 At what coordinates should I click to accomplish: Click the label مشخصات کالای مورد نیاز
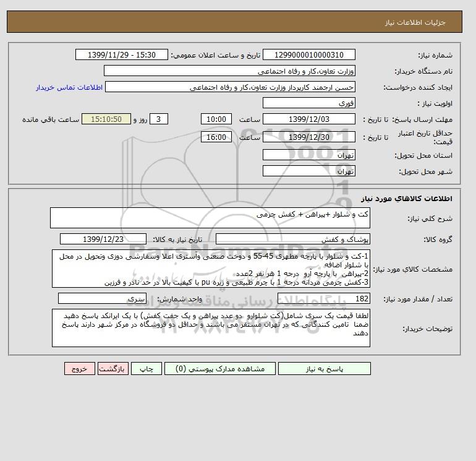click(412, 269)
